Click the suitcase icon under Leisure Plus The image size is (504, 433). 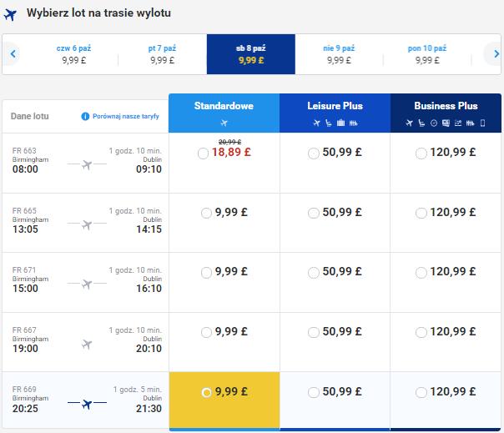[x=340, y=123]
